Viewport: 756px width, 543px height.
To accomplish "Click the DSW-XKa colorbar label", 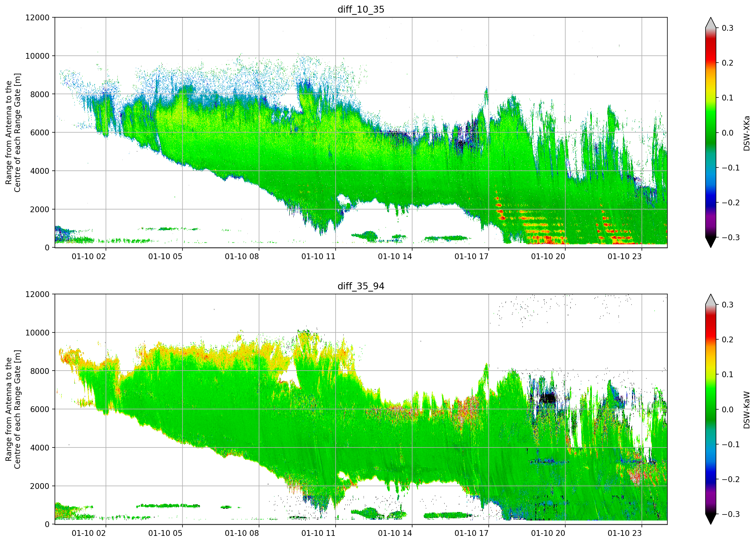I will (x=746, y=133).
